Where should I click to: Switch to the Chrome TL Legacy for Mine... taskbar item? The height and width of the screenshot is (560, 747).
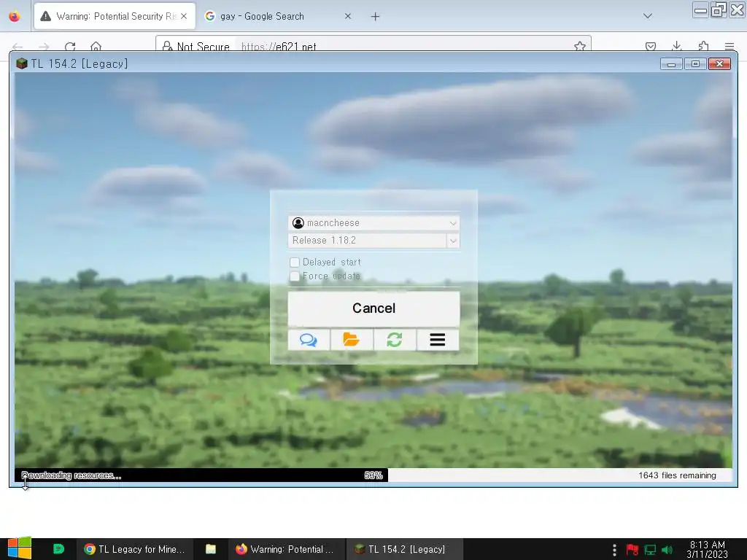pyautogui.click(x=134, y=549)
